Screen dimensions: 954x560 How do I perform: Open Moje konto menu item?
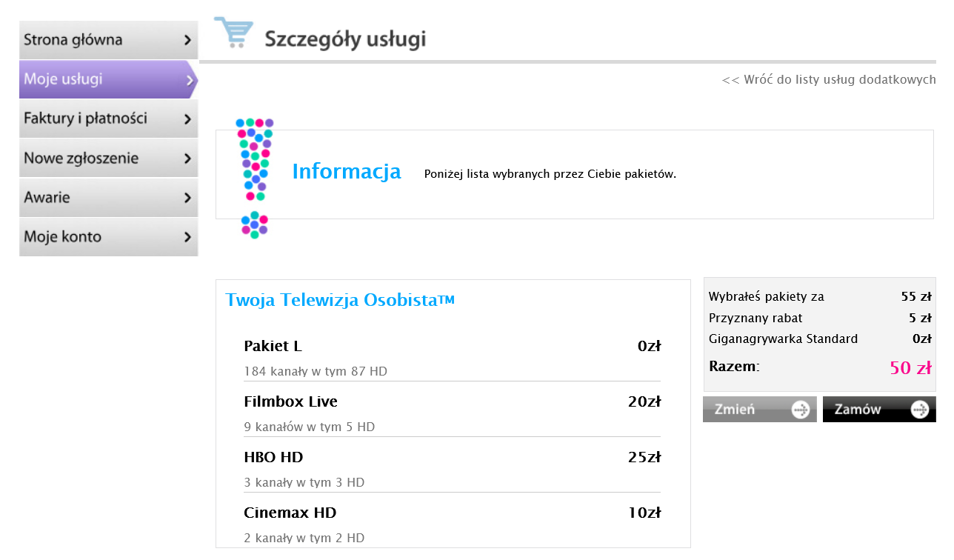62,237
